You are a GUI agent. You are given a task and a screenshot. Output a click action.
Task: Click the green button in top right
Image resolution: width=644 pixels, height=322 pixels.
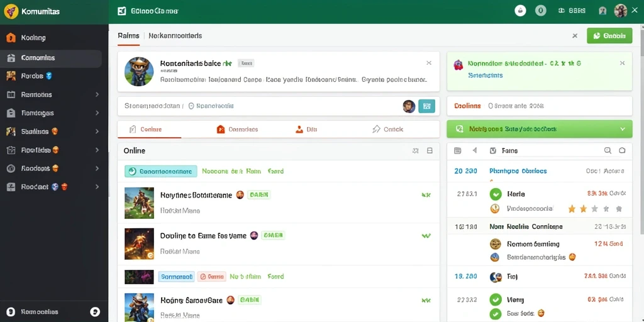[x=609, y=36]
